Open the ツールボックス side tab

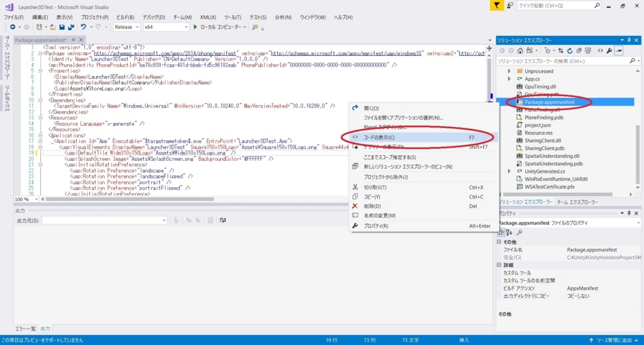[6, 98]
